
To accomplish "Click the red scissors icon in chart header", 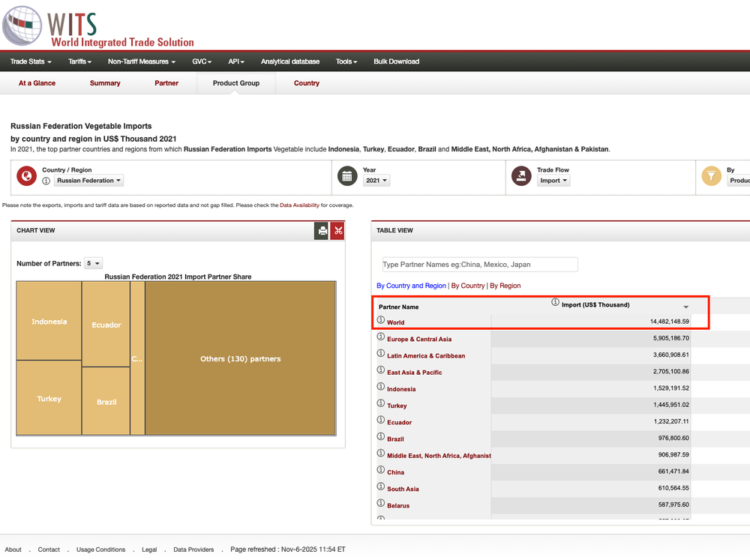I will pos(337,231).
